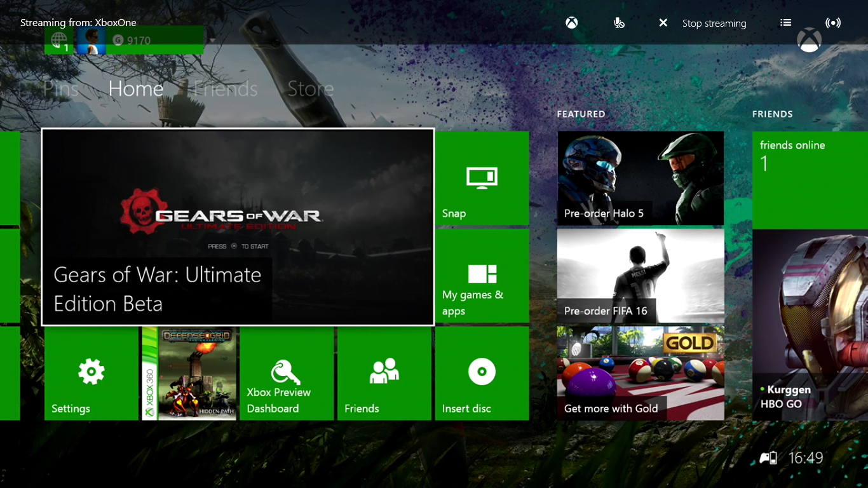The width and height of the screenshot is (868, 488).
Task: Click Stop streaming
Action: (x=704, y=24)
